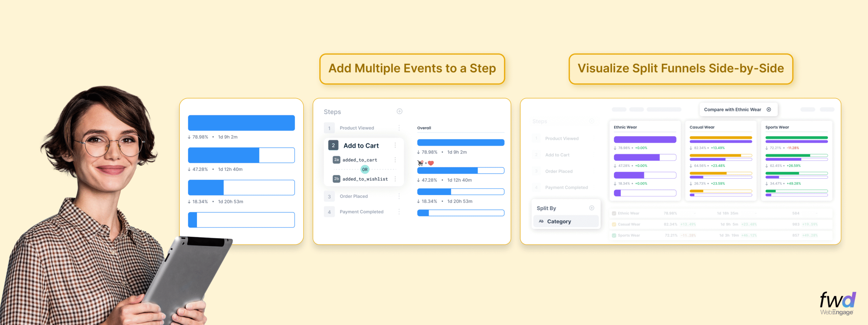Select the Order Placed step in the middle panel
The width and height of the screenshot is (868, 325).
354,196
